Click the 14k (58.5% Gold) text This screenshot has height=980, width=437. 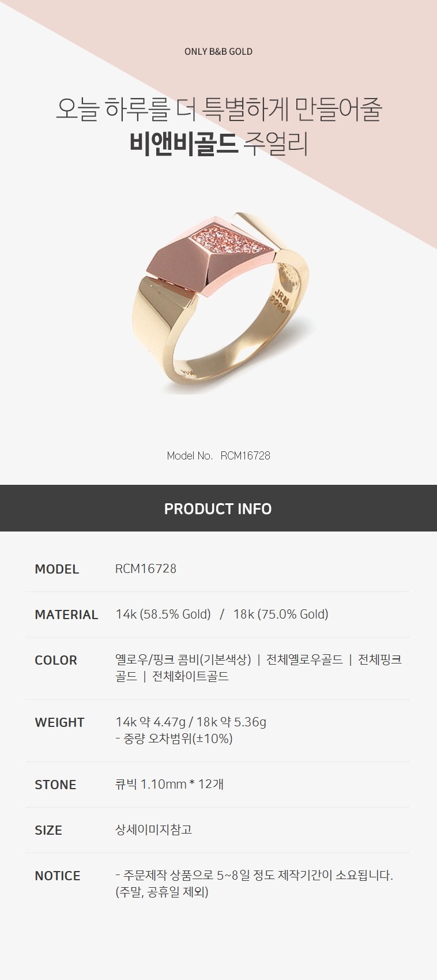click(163, 615)
